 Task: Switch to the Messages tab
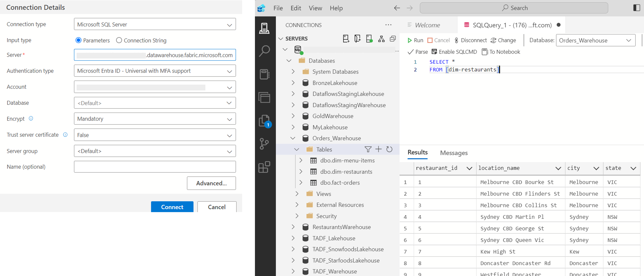pos(454,153)
